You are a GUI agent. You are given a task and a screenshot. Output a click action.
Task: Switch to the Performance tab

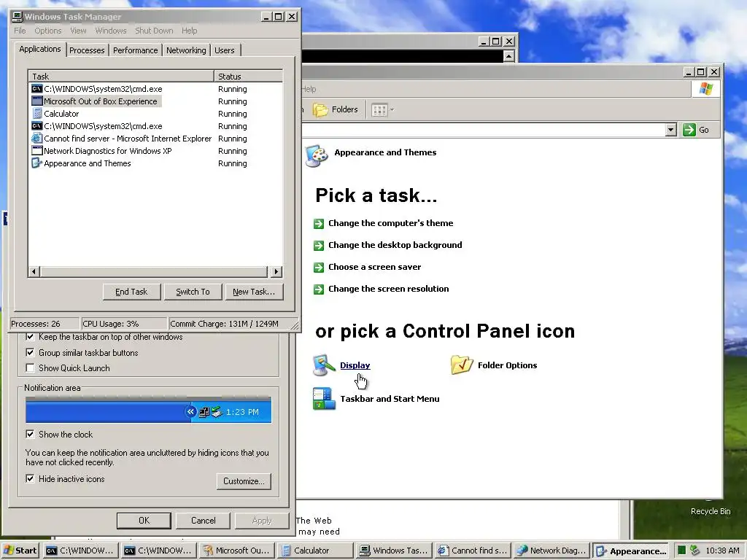tap(135, 50)
